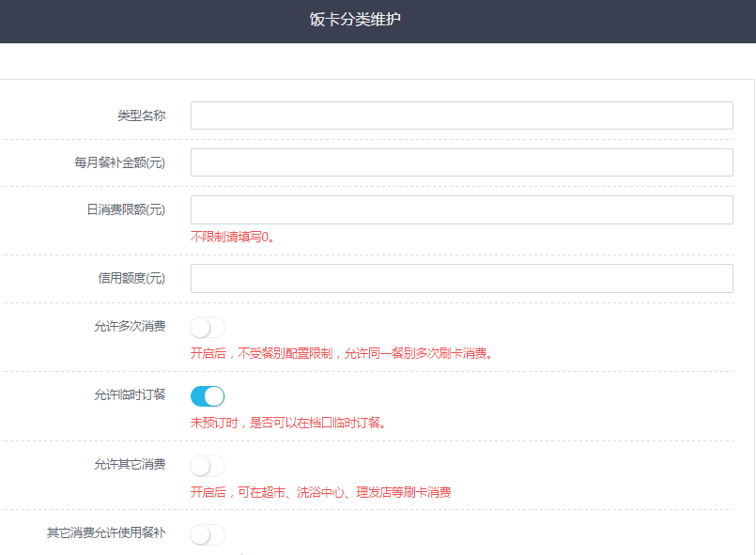Click the red hint 不限制请填写0
The height and width of the screenshot is (555, 756).
click(x=233, y=237)
